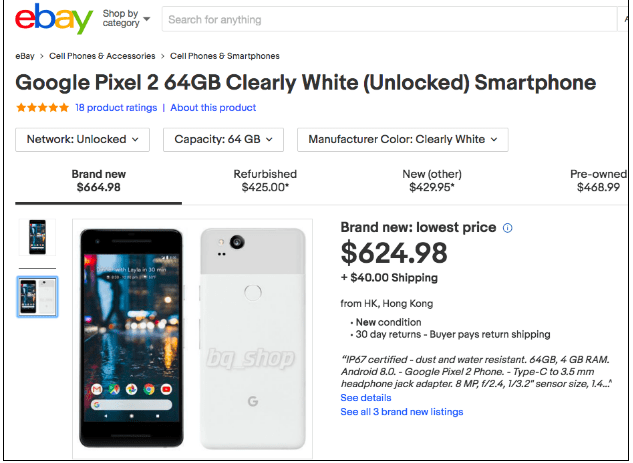The image size is (633, 463).
Task: Open the Capacity: 64 GB dropdown
Action: click(x=223, y=139)
